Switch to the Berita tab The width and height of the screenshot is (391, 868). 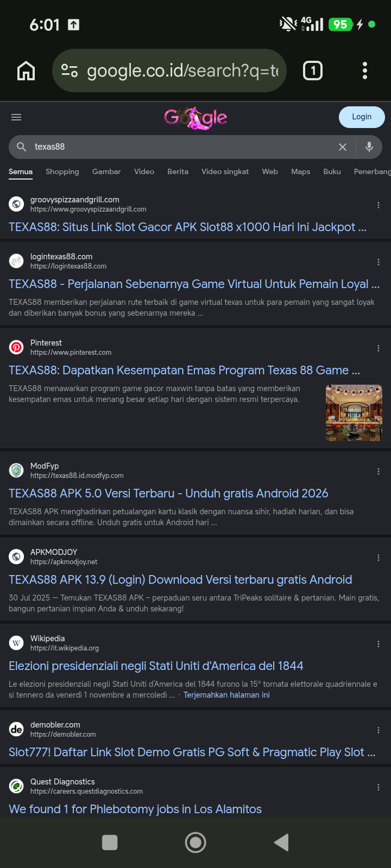[178, 171]
